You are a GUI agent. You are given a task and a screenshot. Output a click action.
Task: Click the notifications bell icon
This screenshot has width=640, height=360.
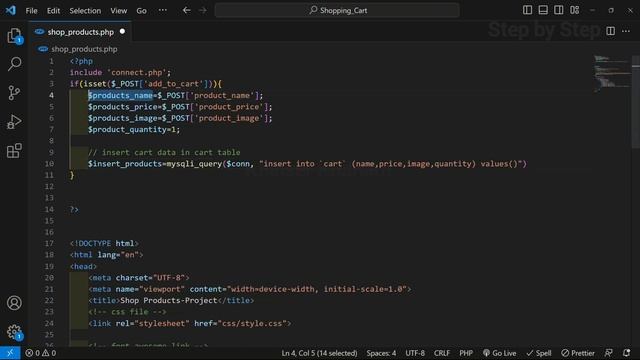coord(627,353)
